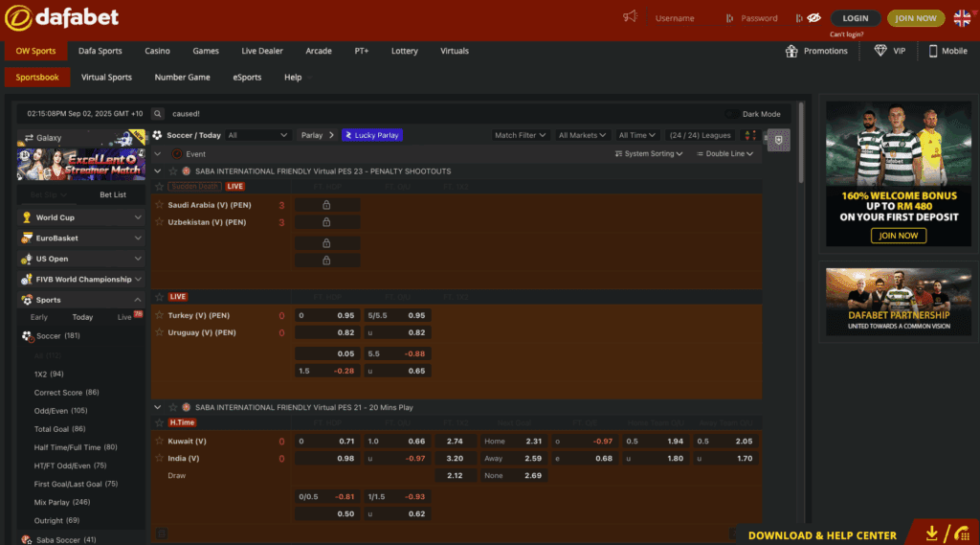Click the (24 / 24) Leagues button

click(x=700, y=135)
